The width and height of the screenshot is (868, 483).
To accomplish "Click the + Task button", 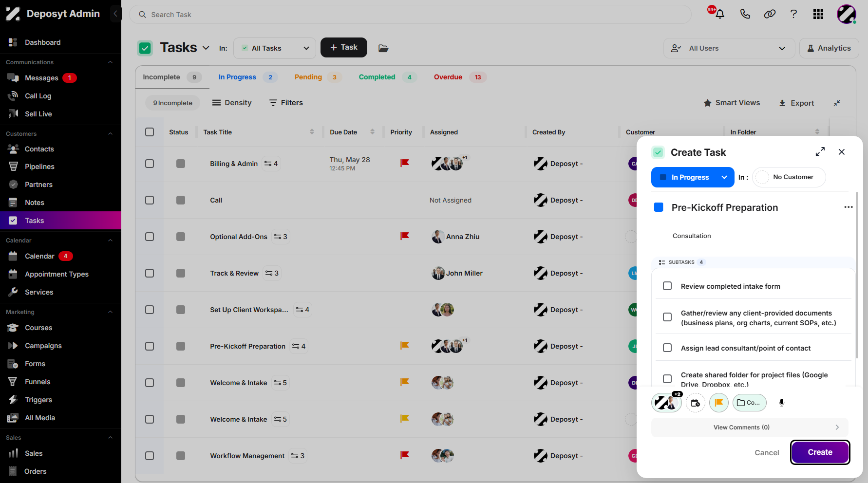I will (344, 48).
